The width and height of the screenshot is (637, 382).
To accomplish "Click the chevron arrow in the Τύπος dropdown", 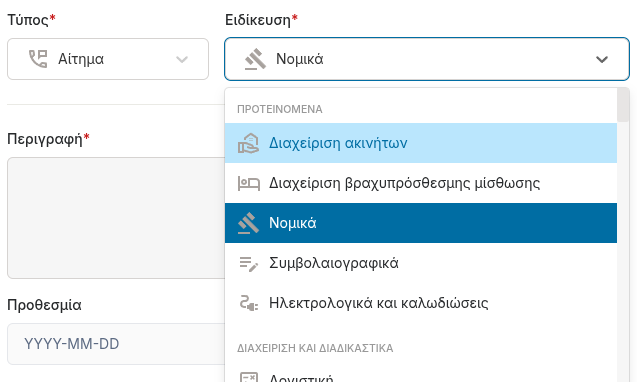I will coord(182,59).
